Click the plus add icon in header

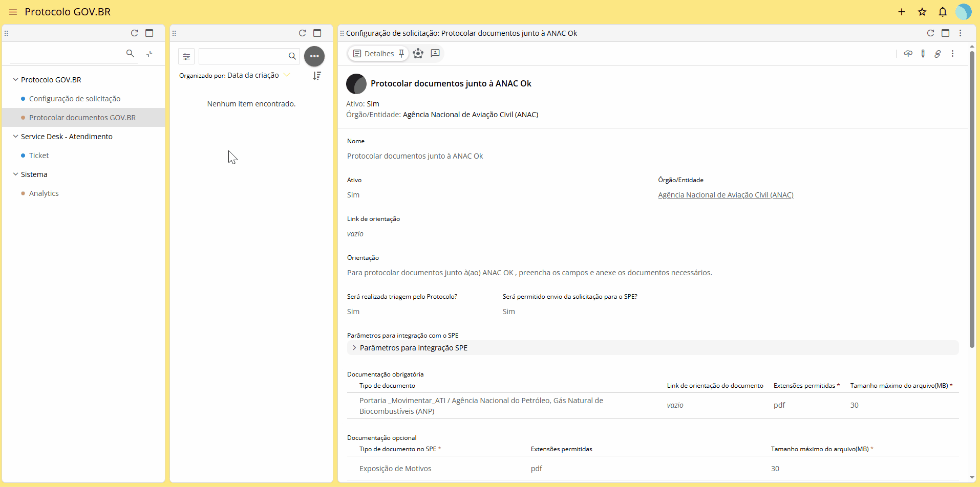pos(902,12)
